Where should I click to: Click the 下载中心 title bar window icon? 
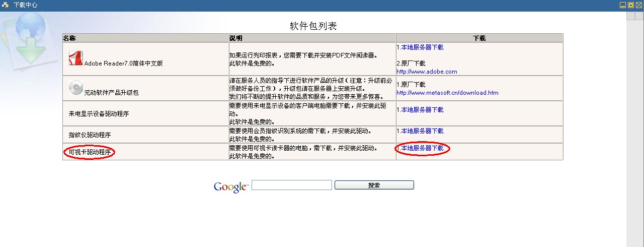coord(6,5)
